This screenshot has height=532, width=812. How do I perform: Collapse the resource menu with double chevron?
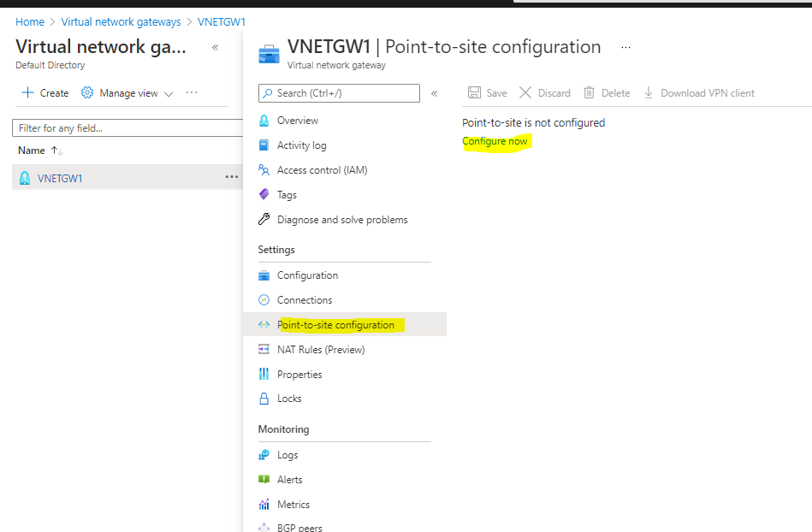(x=435, y=94)
